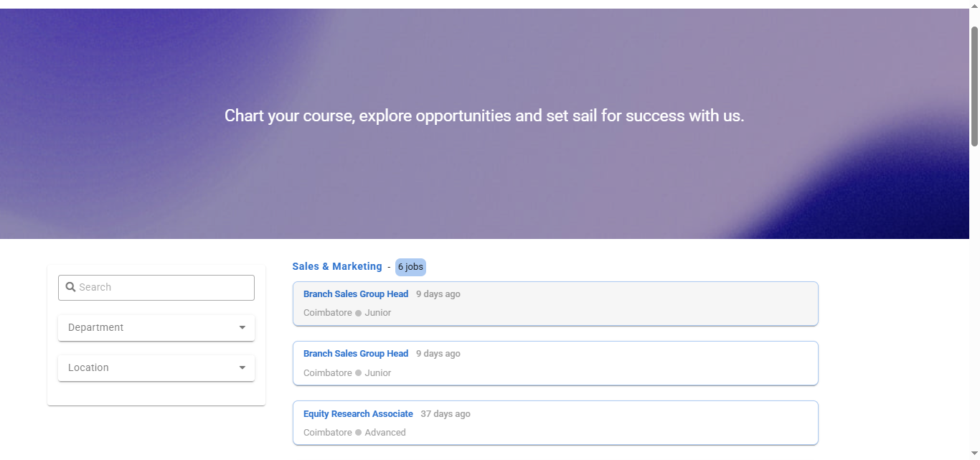980x460 pixels.
Task: Click the "37 days ago" posting date
Action: 446,414
